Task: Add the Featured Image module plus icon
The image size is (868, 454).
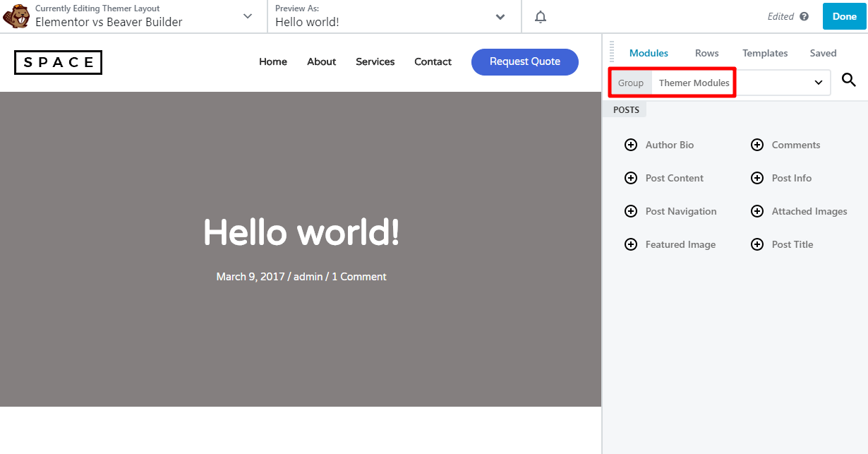Action: pos(631,244)
